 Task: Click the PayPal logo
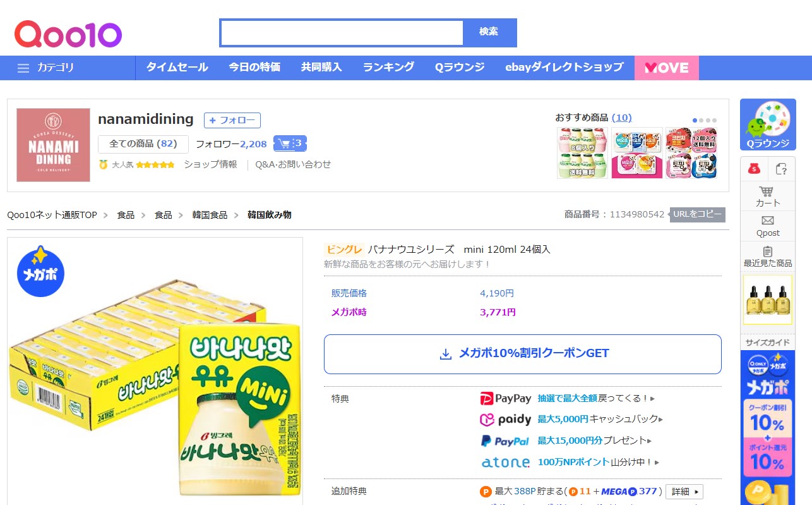click(x=505, y=441)
